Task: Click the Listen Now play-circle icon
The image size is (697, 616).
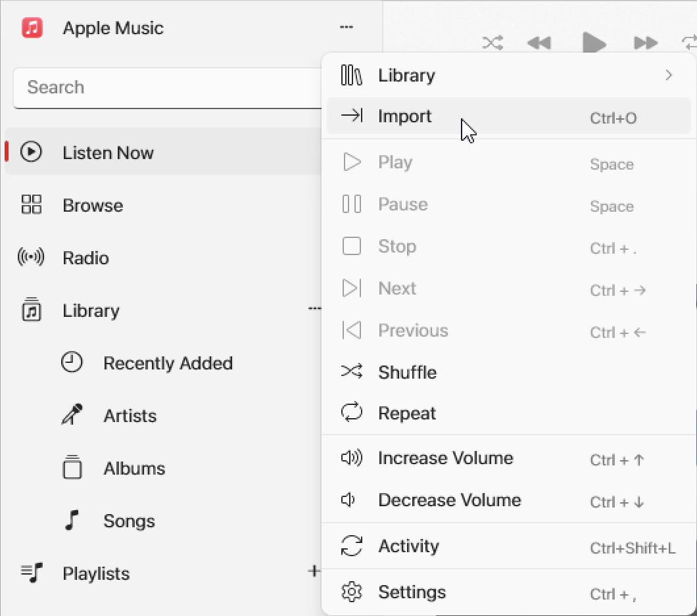Action: point(31,152)
